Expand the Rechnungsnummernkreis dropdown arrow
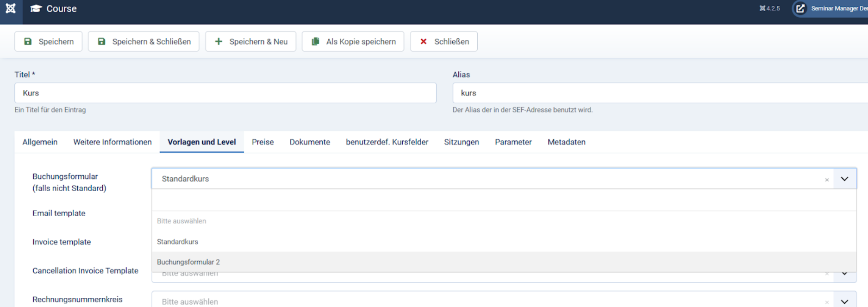The image size is (868, 307). coord(844,301)
